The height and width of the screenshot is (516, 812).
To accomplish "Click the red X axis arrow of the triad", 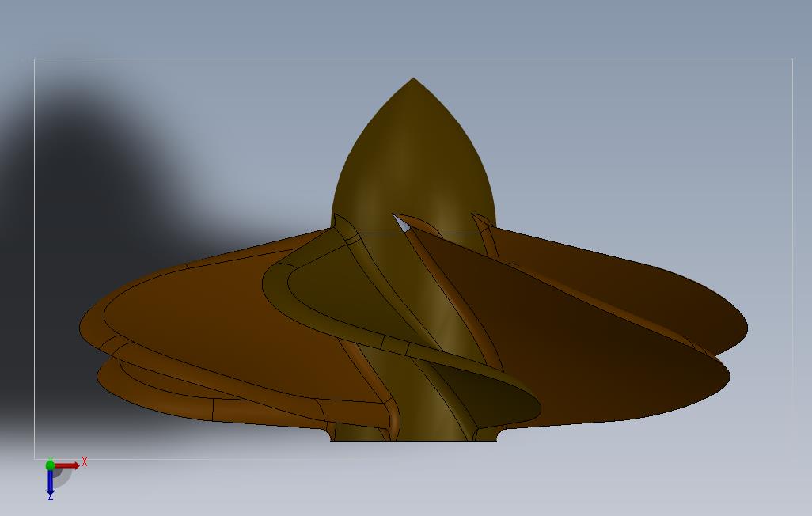I will click(x=66, y=465).
